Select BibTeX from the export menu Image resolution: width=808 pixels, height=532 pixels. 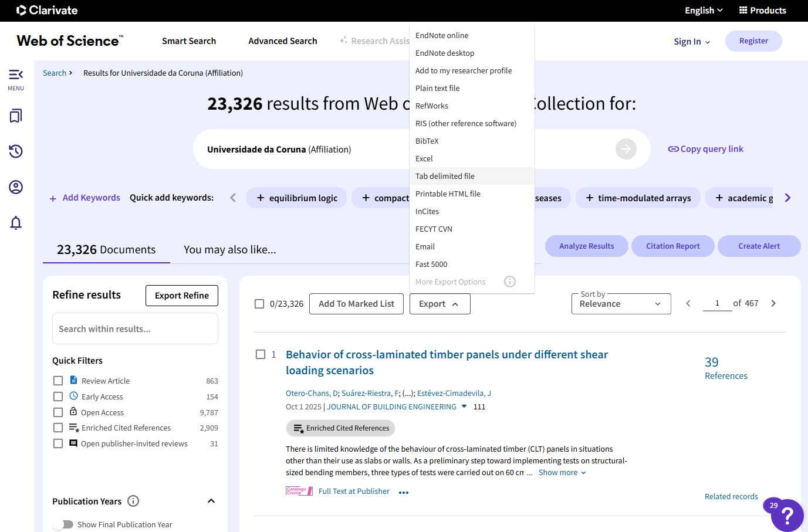point(427,141)
